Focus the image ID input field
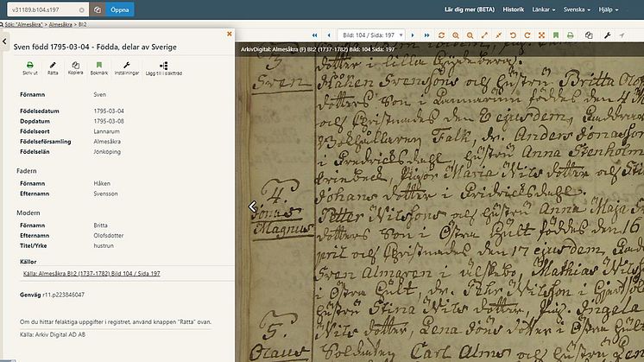The width and height of the screenshot is (644, 362). [43, 10]
